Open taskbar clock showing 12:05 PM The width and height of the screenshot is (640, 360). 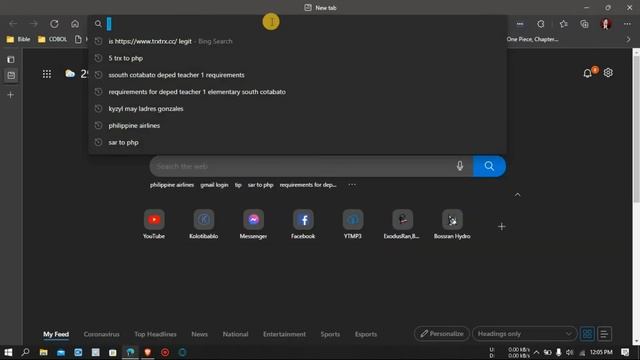click(601, 352)
